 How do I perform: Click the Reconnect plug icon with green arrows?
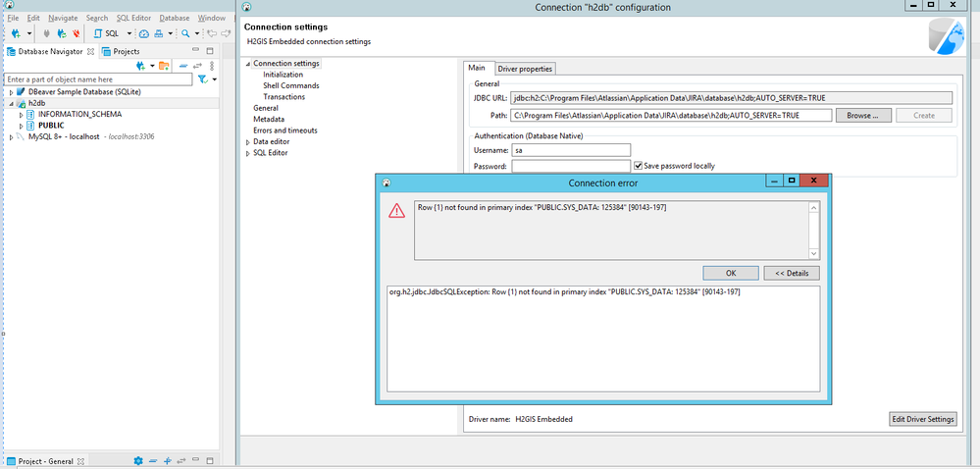pos(61,33)
